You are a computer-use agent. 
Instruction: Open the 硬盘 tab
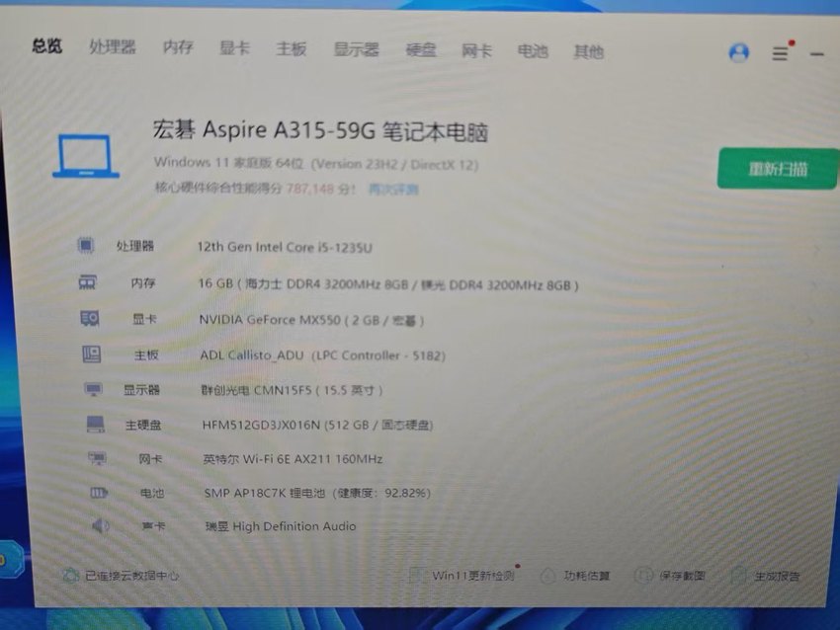click(421, 49)
